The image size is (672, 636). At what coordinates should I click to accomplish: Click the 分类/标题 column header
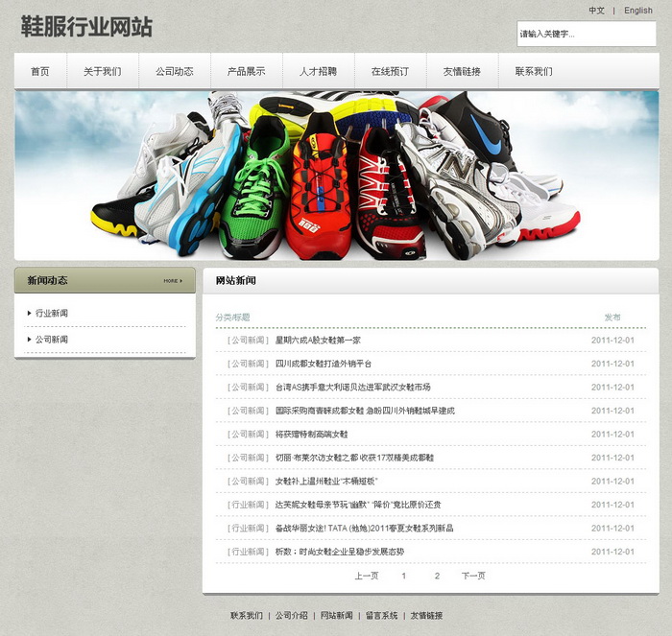(x=232, y=318)
